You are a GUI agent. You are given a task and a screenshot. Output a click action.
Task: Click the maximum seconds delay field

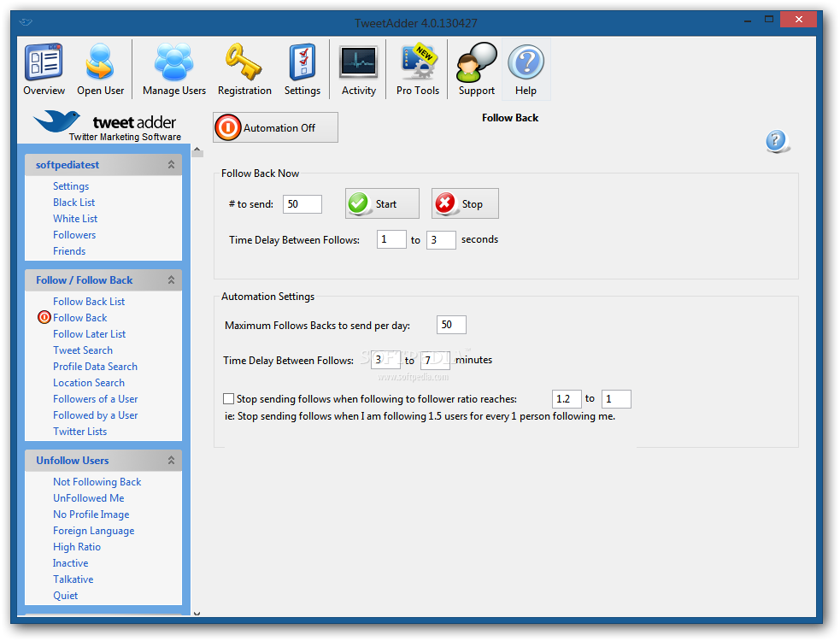(x=441, y=240)
